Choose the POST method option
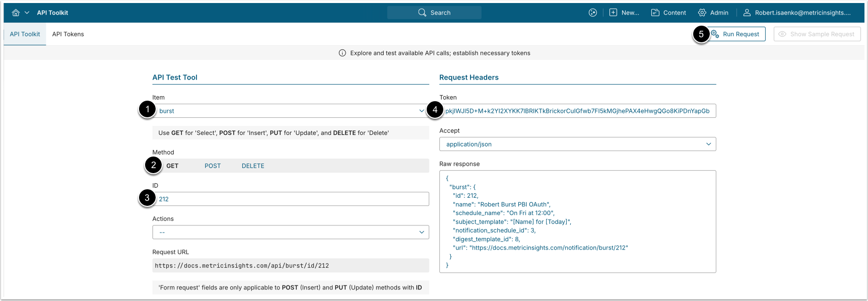868x301 pixels. 213,166
